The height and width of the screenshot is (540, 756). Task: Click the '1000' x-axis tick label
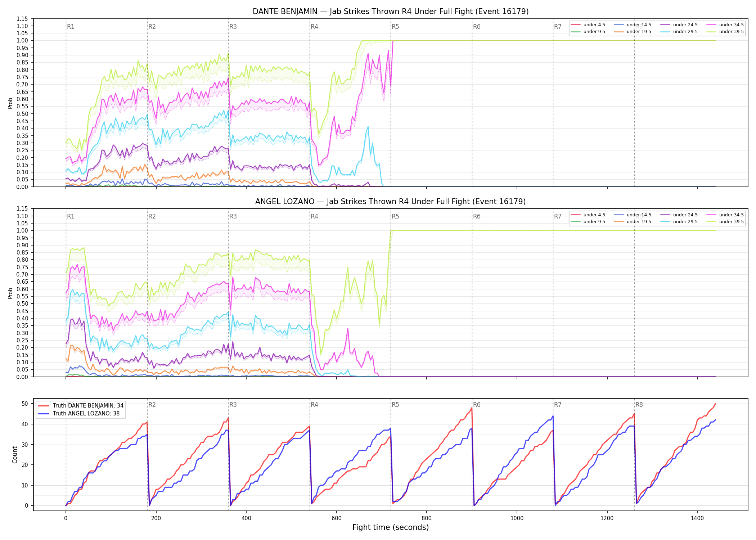coord(517,518)
